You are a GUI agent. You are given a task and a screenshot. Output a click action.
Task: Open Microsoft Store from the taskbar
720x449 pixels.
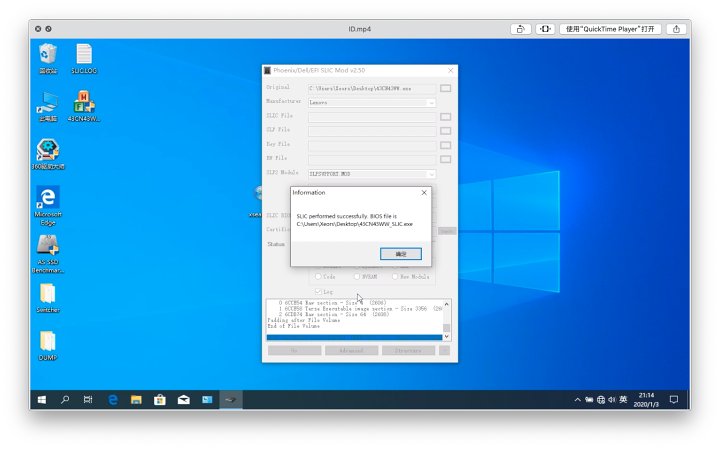click(159, 400)
